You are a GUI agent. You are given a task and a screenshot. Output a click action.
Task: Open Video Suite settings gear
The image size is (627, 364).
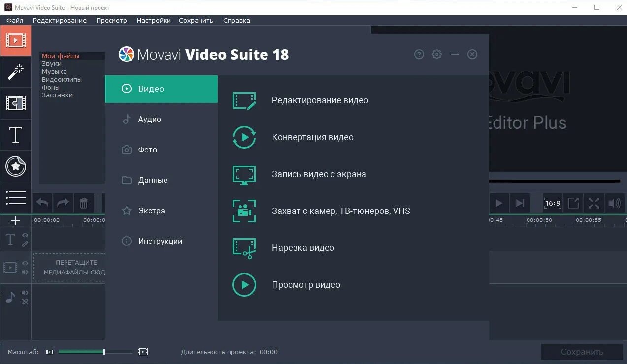[x=437, y=54]
